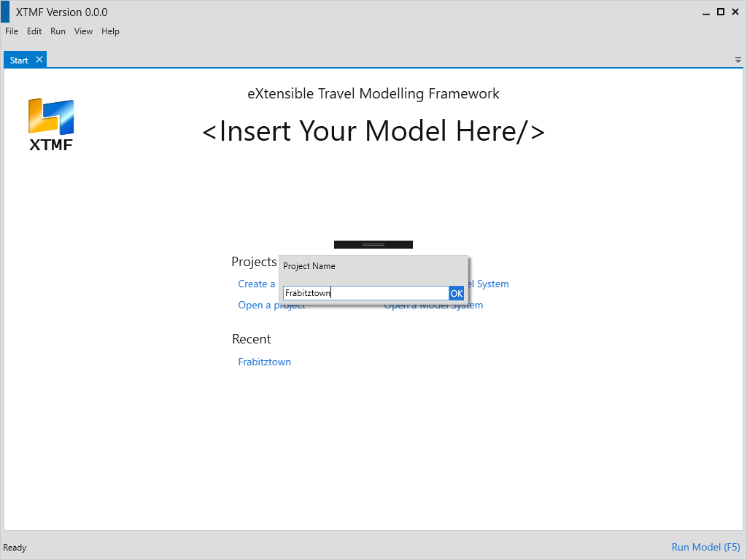The image size is (747, 560).
Task: Open the View menu
Action: (83, 31)
